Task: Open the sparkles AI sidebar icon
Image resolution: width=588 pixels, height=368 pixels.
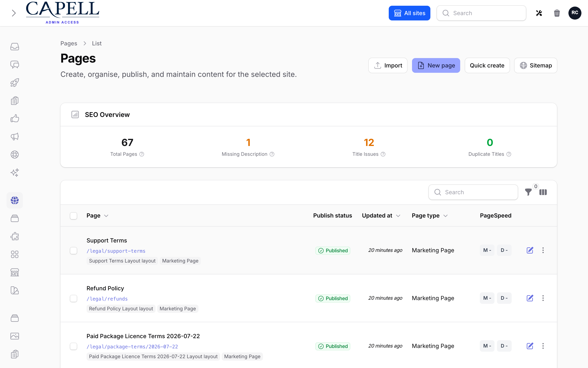Action: (x=14, y=173)
